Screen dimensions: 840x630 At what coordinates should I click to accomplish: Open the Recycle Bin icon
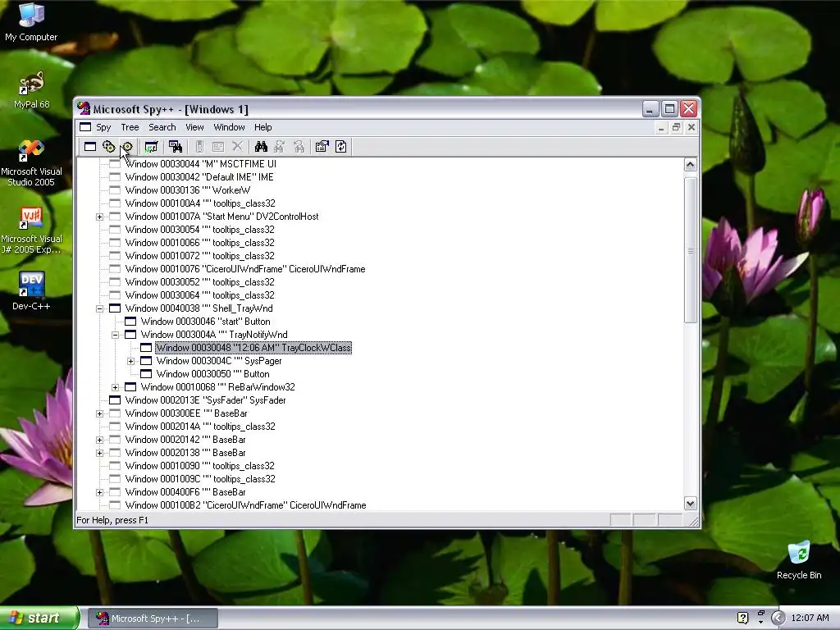[799, 559]
